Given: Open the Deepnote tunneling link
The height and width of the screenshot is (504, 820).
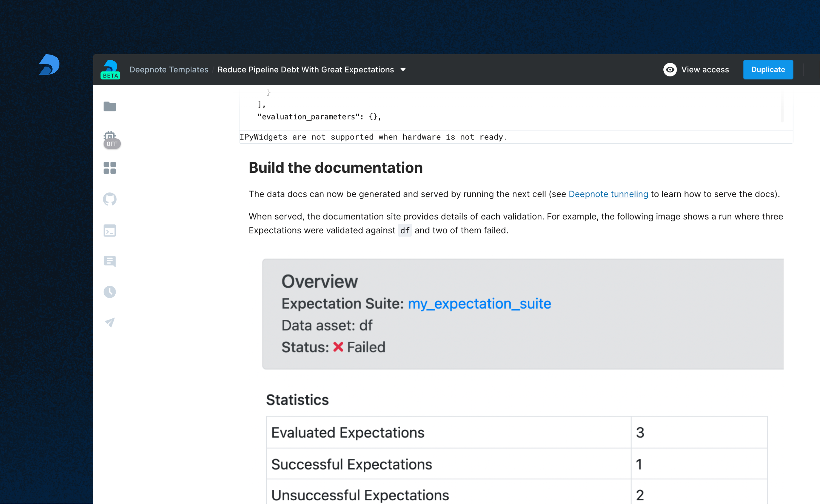Looking at the screenshot, I should tap(608, 194).
